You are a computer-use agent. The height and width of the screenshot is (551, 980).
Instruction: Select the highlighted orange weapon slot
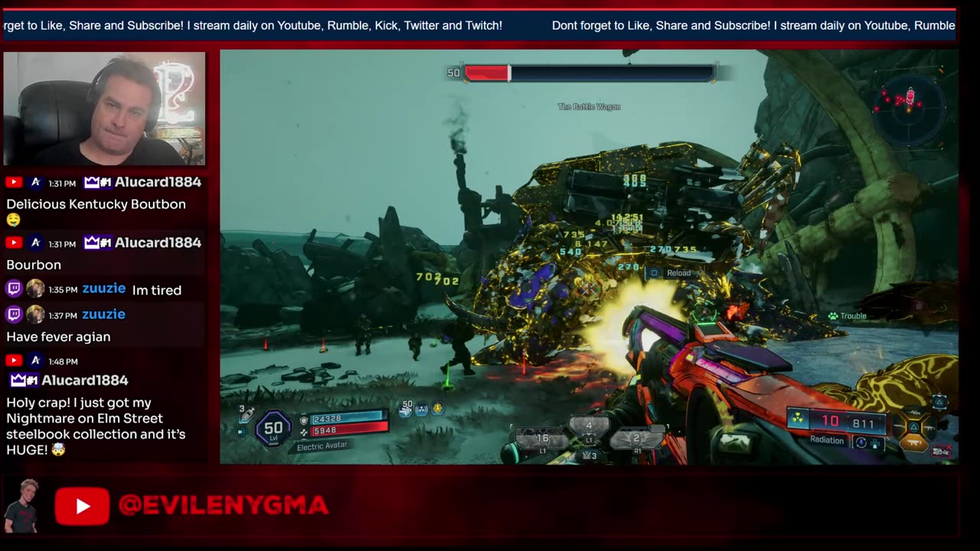pos(913,442)
